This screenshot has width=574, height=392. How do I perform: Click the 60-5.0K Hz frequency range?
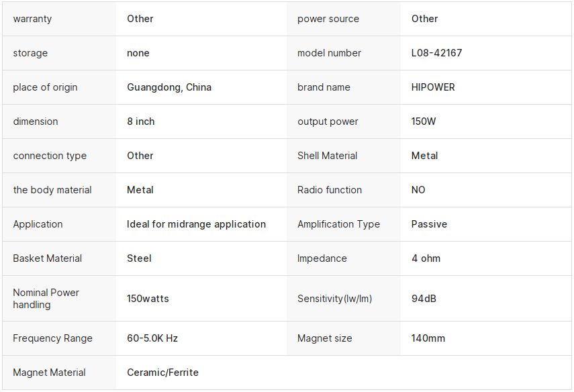click(152, 338)
